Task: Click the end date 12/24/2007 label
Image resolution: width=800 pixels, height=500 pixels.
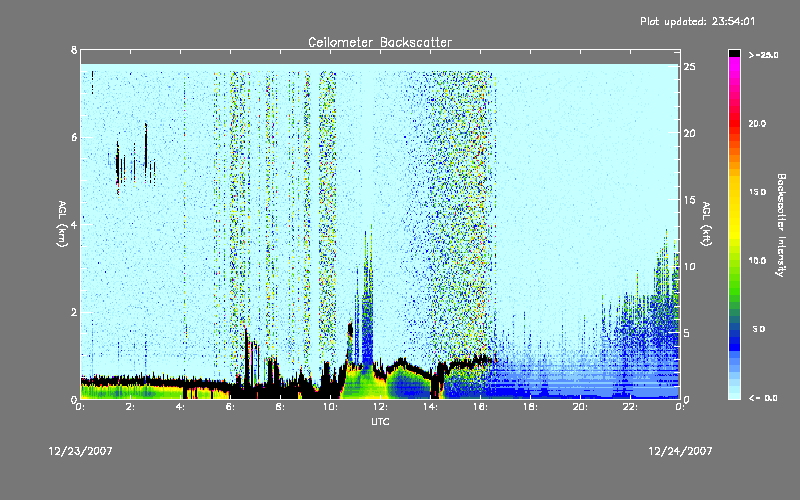Action: tap(680, 451)
